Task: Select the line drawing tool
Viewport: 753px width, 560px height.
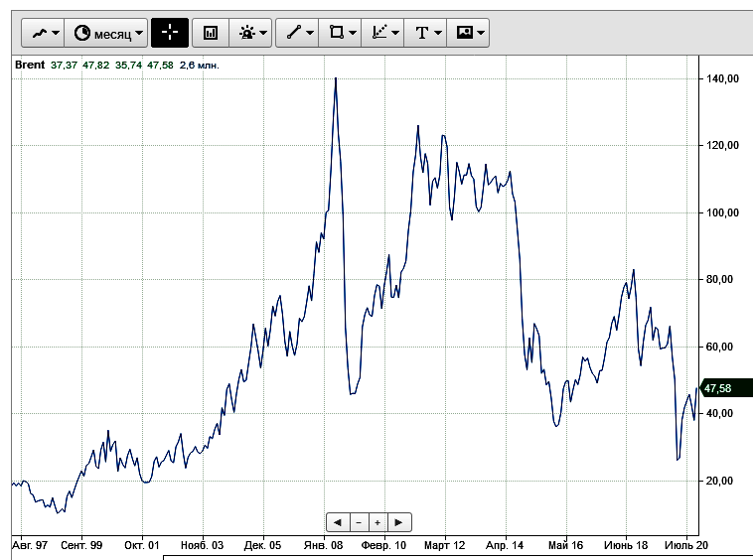Action: pyautogui.click(x=298, y=33)
